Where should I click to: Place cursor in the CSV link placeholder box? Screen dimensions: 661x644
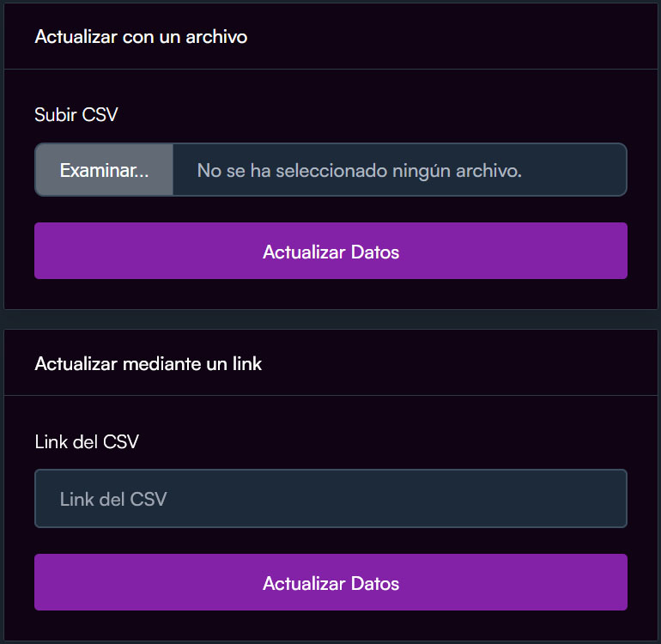330,498
